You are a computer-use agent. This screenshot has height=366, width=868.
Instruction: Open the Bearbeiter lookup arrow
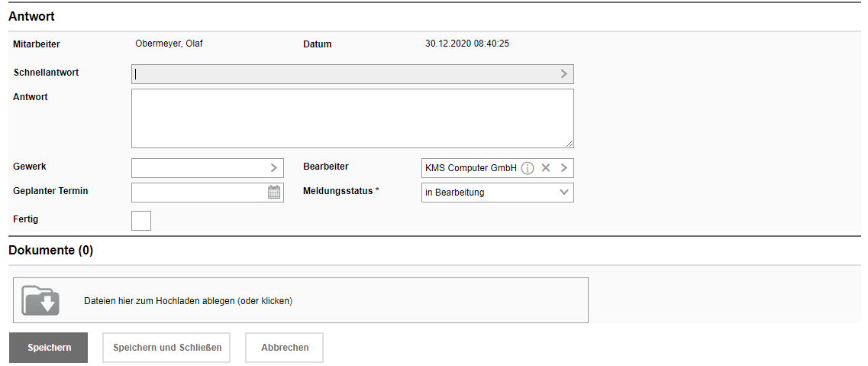click(x=564, y=168)
